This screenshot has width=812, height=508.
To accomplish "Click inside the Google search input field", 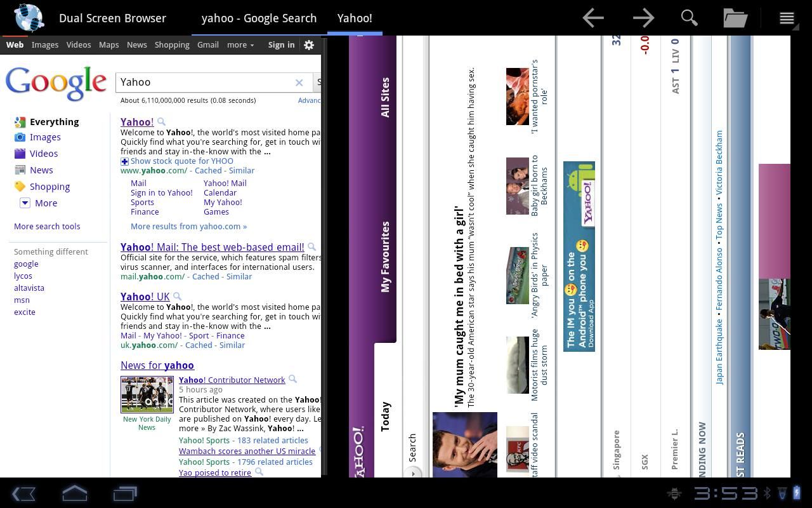I will point(203,82).
